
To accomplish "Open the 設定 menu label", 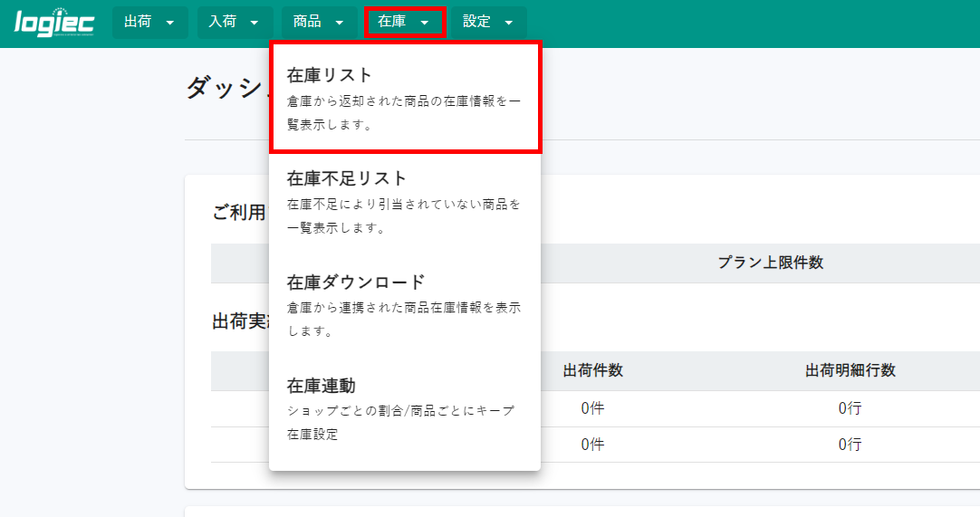I will pos(476,22).
